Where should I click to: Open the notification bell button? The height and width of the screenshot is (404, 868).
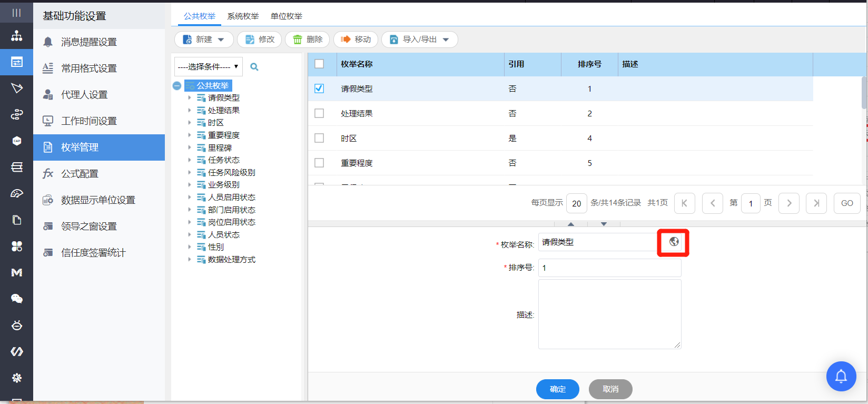841,376
